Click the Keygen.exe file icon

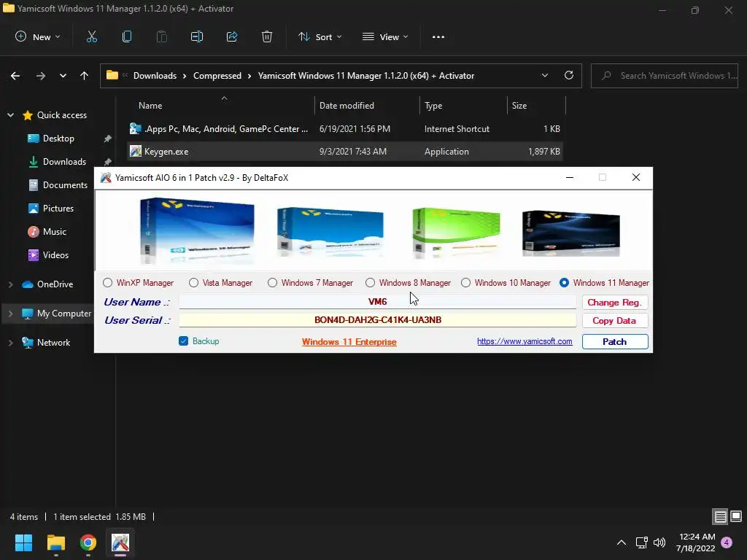coord(136,152)
